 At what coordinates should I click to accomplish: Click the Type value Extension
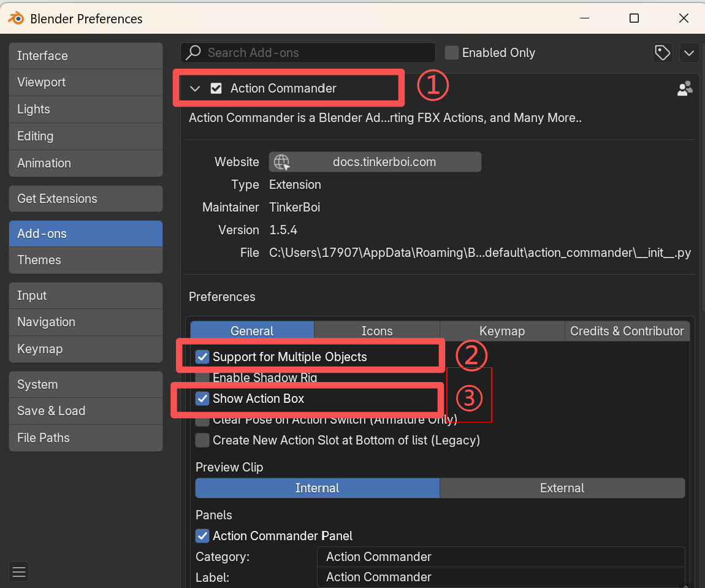(x=295, y=185)
